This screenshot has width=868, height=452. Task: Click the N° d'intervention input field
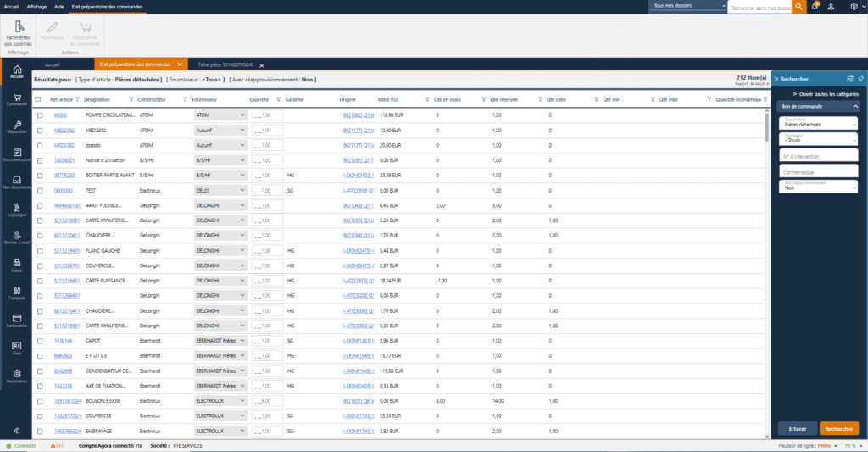(816, 154)
